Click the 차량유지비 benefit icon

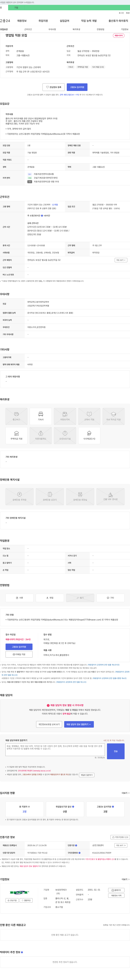point(65,416)
